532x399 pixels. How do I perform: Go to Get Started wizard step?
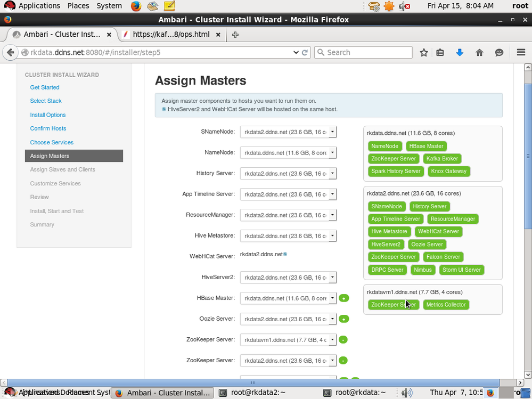click(44, 87)
